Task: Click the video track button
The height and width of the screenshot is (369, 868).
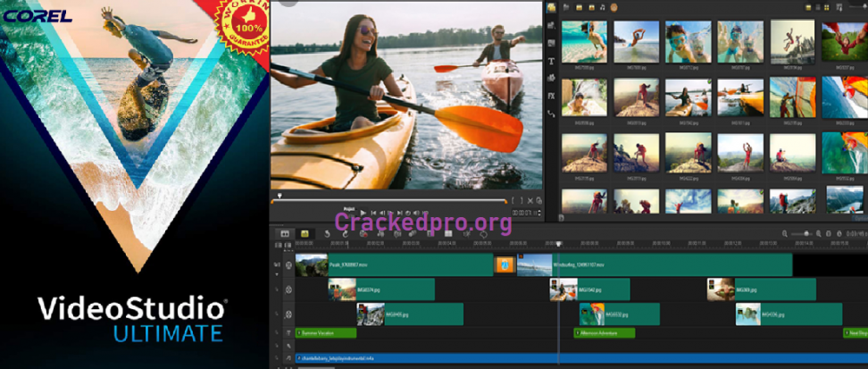Action: tap(288, 264)
